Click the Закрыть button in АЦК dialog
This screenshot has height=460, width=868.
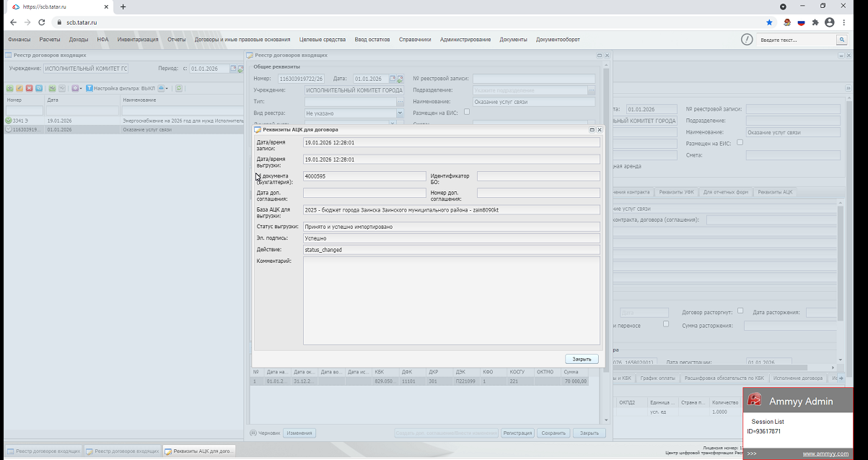pos(582,359)
